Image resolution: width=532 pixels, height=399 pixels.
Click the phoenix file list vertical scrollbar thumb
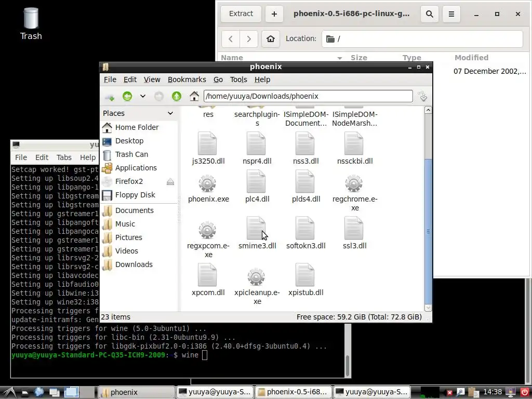428,231
